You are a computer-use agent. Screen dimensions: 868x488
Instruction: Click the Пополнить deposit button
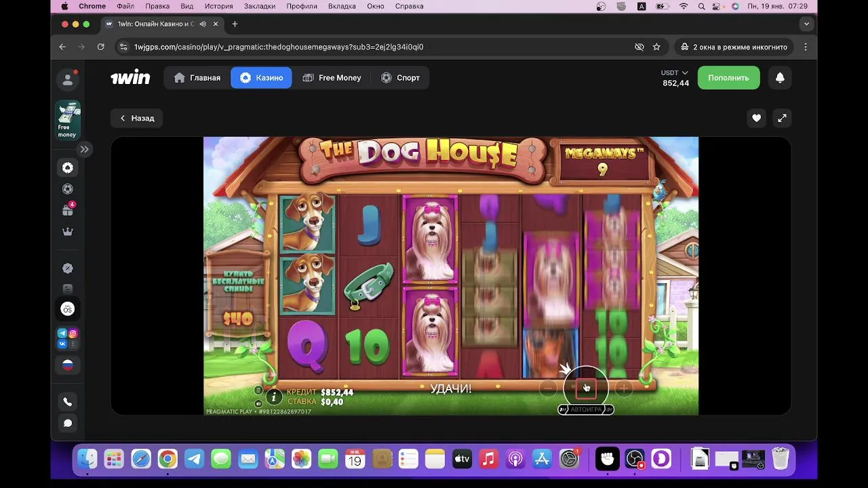728,78
